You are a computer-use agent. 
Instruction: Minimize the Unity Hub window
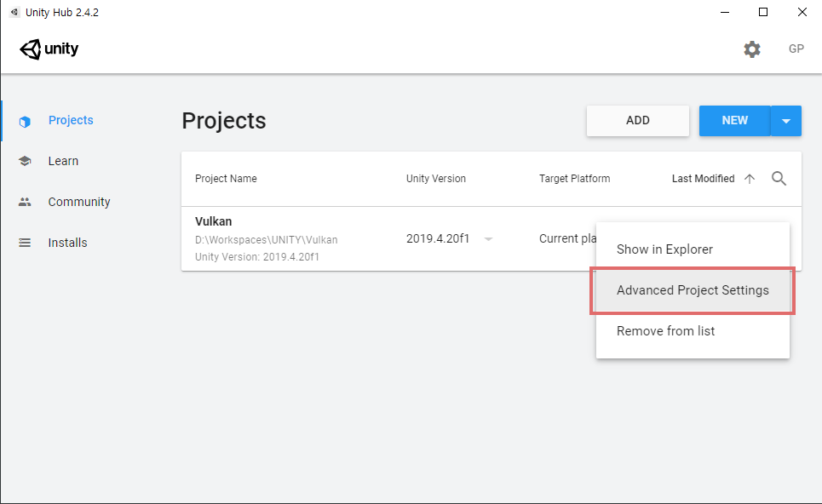(x=725, y=12)
